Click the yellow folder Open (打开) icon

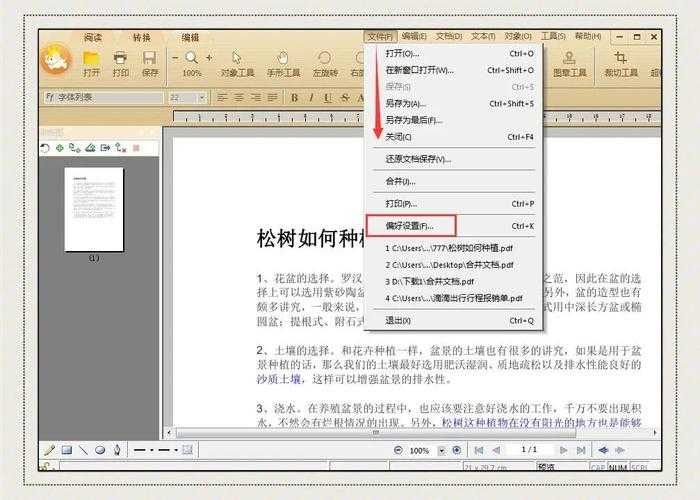pos(91,58)
